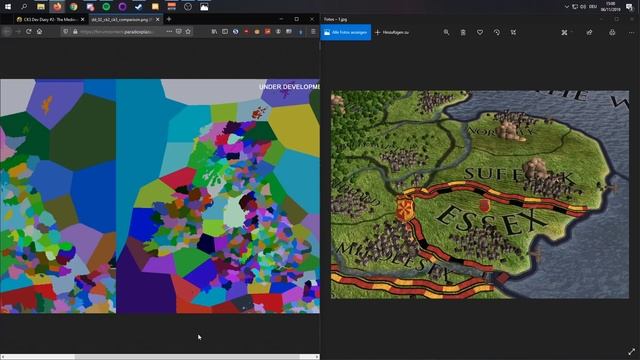Open the green Spotify taskbar icon

click(x=106, y=7)
